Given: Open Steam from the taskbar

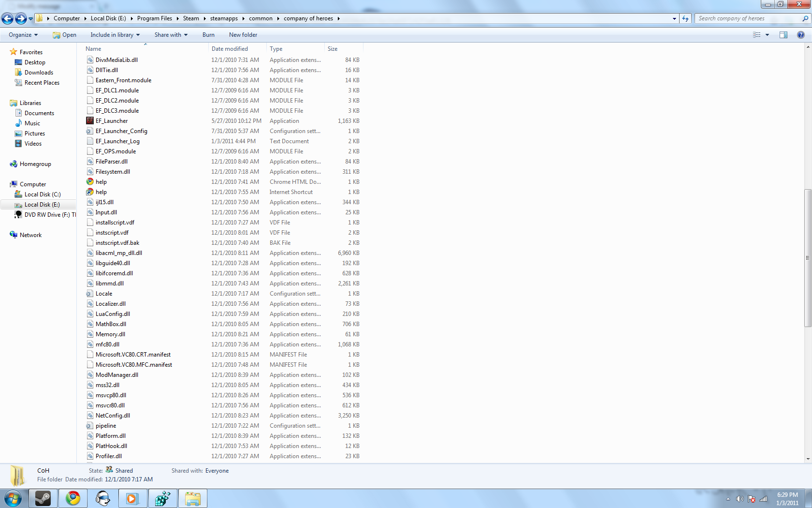Looking at the screenshot, I should [43, 498].
